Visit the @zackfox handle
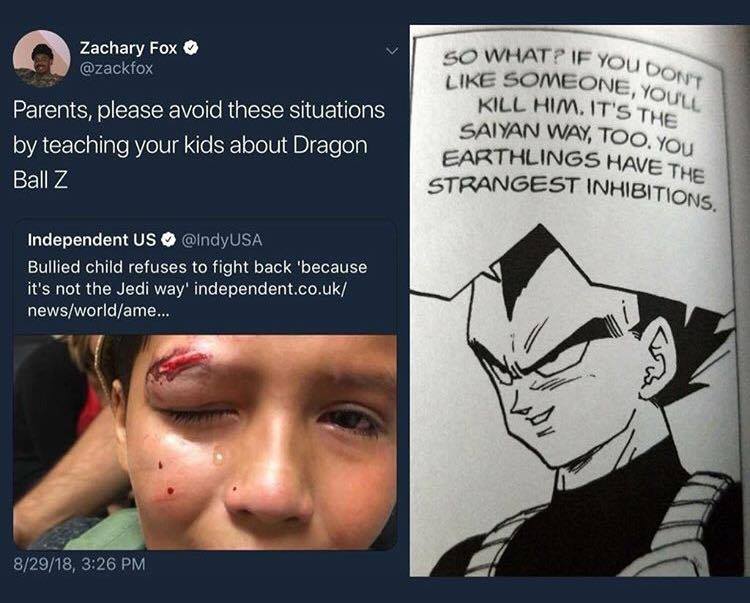The height and width of the screenshot is (603, 750). [x=116, y=68]
